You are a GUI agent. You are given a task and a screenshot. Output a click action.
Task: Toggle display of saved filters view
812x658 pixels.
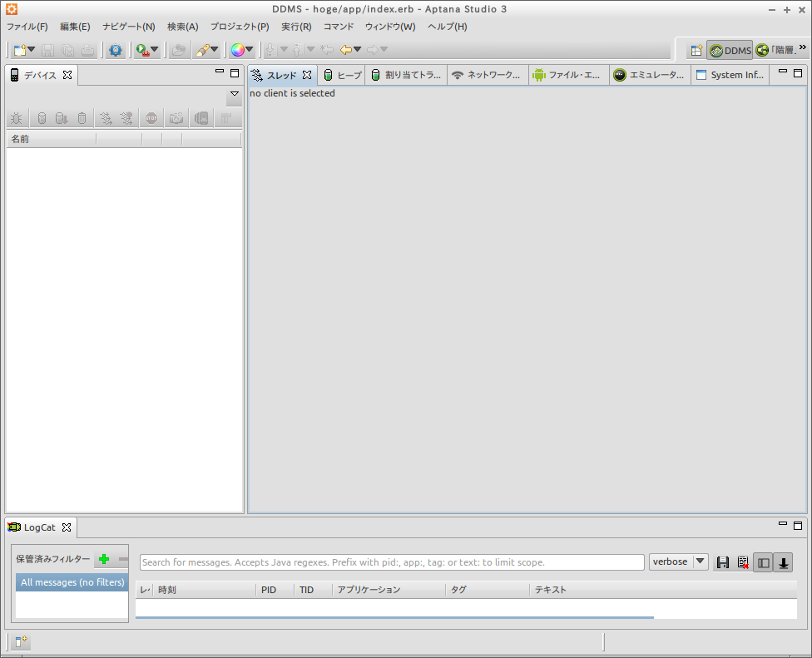point(763,562)
